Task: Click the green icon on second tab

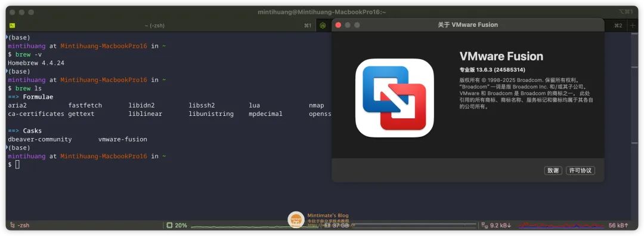Action: tap(323, 26)
